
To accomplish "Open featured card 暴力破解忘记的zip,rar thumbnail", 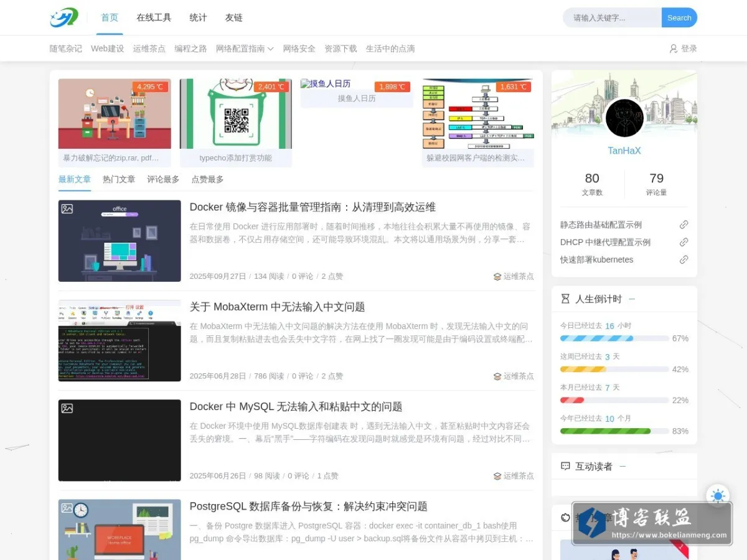I will 115,114.
